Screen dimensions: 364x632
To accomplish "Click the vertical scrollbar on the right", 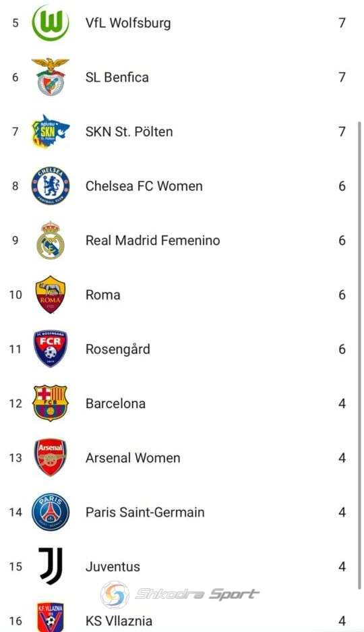I will pyautogui.click(x=359, y=355).
